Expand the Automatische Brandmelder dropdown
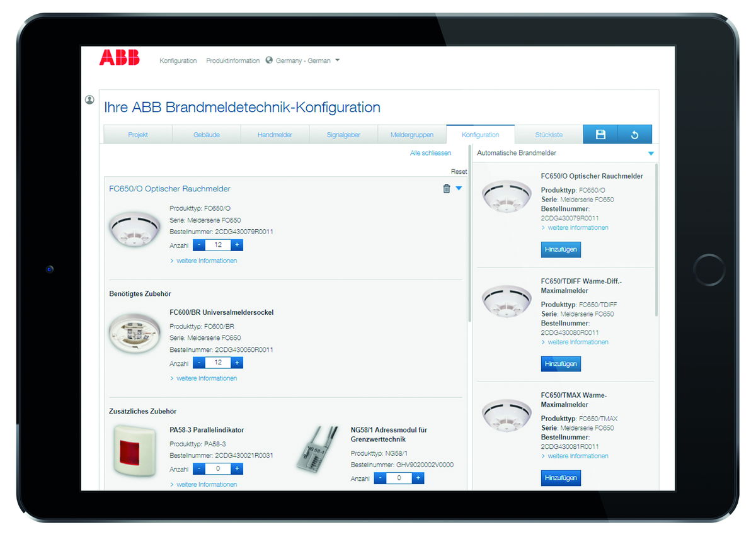Screen dimensions: 756x537 pos(651,153)
